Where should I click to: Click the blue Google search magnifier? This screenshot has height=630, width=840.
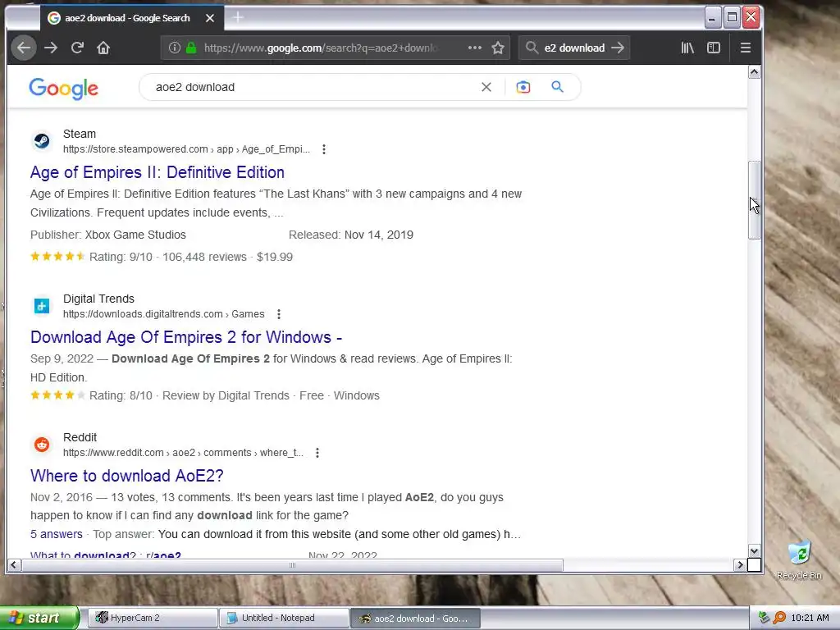[x=557, y=87]
